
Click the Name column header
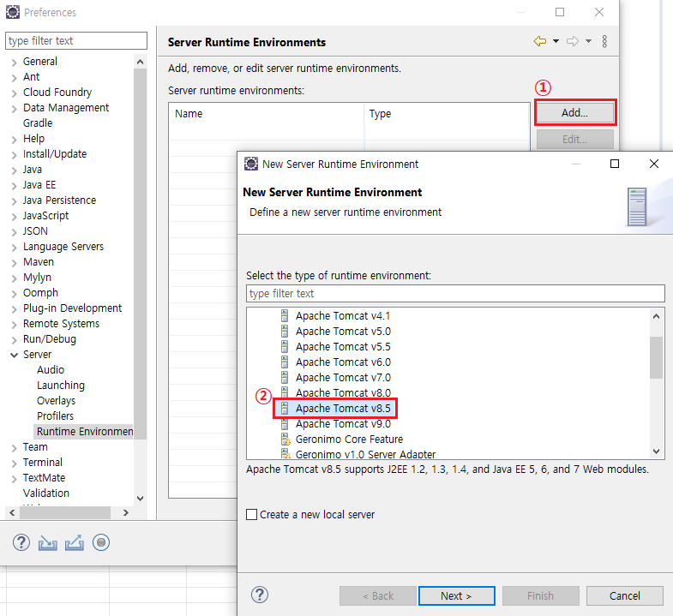(x=266, y=114)
